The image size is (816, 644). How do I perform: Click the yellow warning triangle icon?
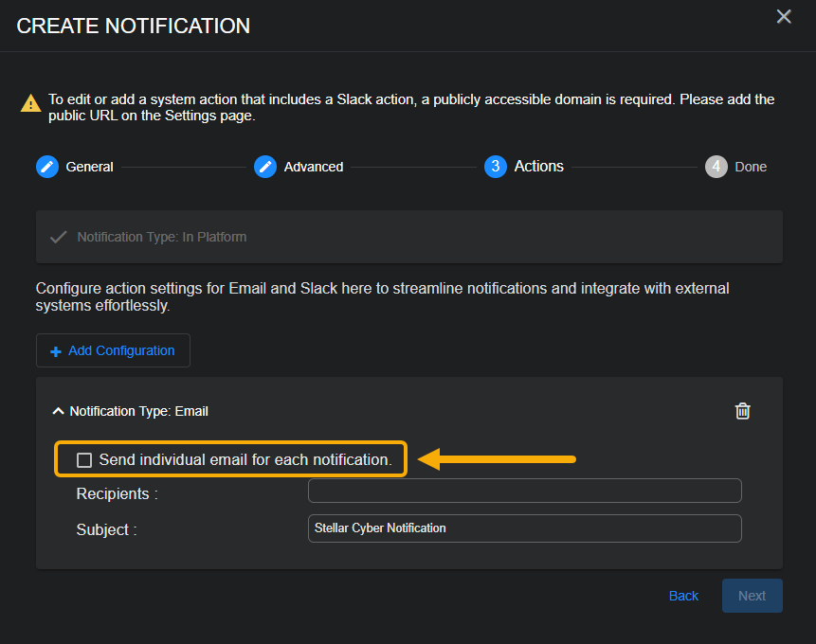coord(31,103)
